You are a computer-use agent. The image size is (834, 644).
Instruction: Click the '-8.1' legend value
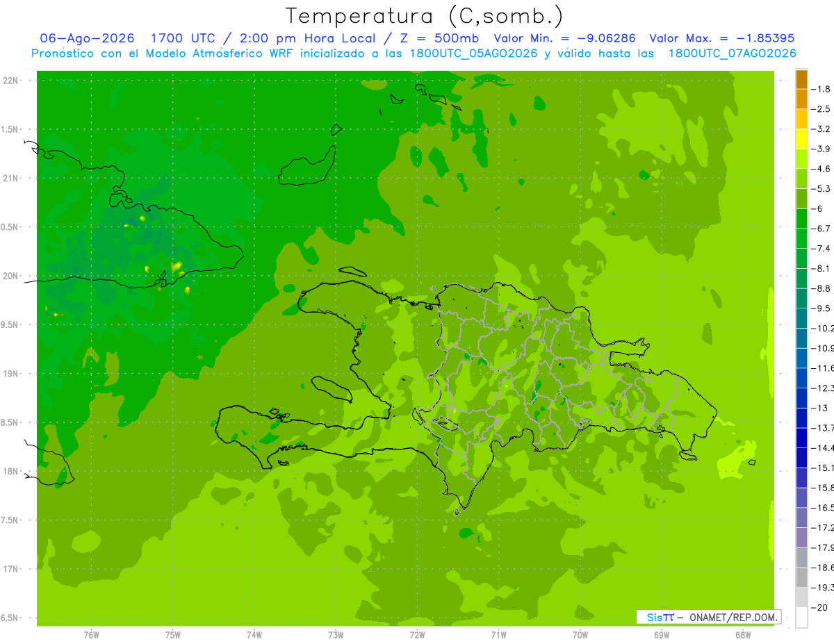pos(822,268)
